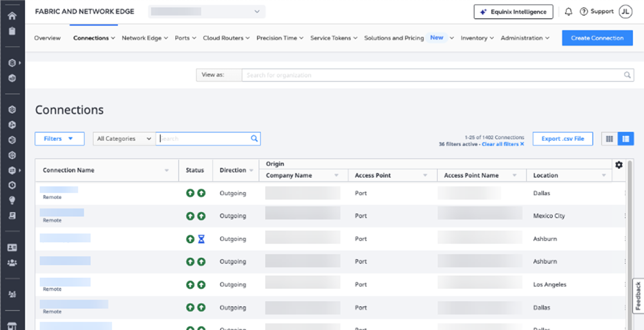Open the Connection Name column filter arrow

pyautogui.click(x=167, y=170)
